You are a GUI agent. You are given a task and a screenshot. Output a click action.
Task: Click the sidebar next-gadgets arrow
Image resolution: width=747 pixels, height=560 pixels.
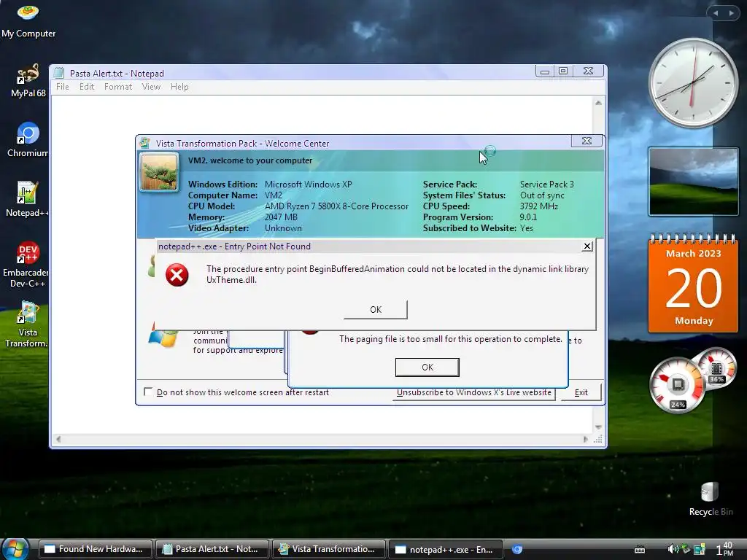click(x=731, y=13)
